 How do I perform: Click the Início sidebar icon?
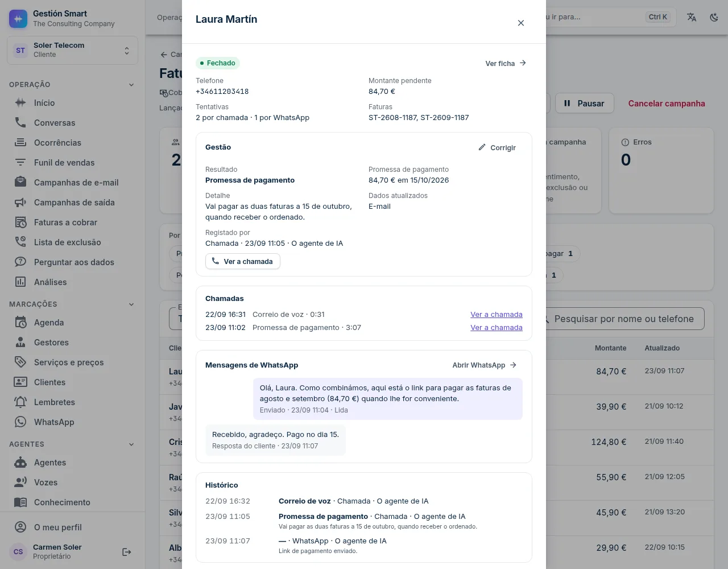pyautogui.click(x=20, y=103)
